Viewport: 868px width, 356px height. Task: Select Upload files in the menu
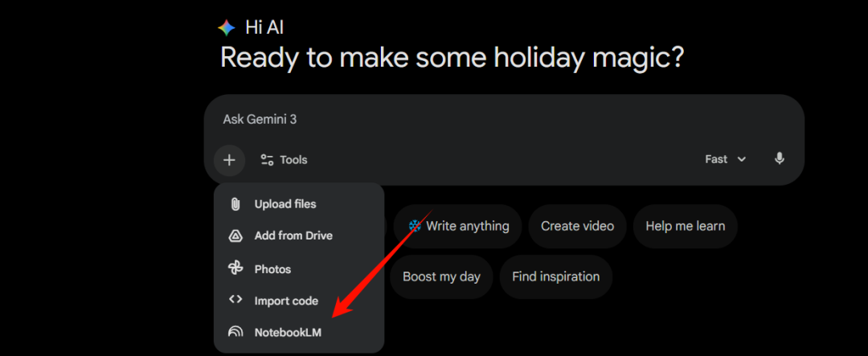(285, 204)
